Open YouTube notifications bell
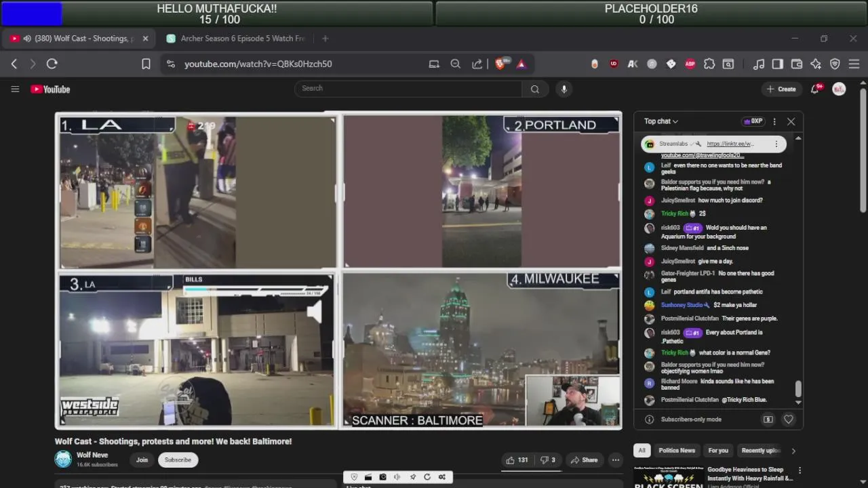868x488 pixels. click(816, 89)
